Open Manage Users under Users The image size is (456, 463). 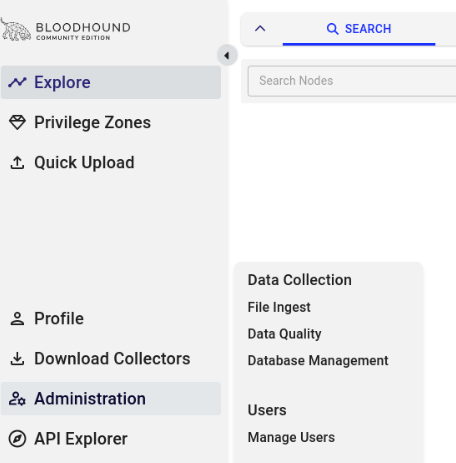tap(291, 437)
